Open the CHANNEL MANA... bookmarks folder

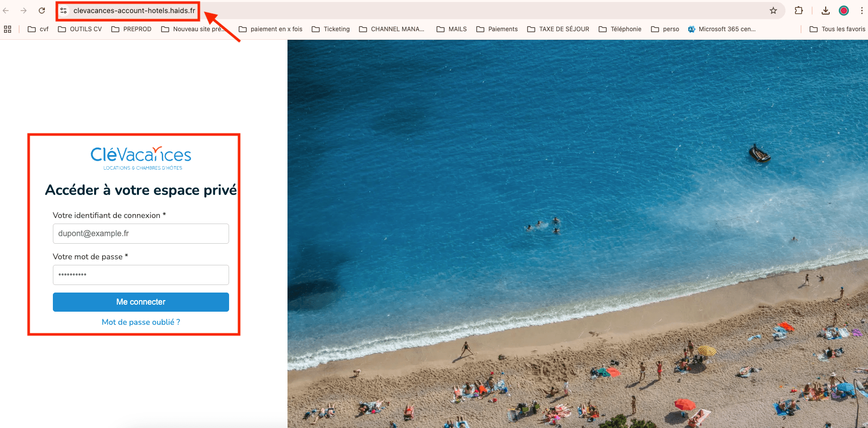click(x=392, y=29)
